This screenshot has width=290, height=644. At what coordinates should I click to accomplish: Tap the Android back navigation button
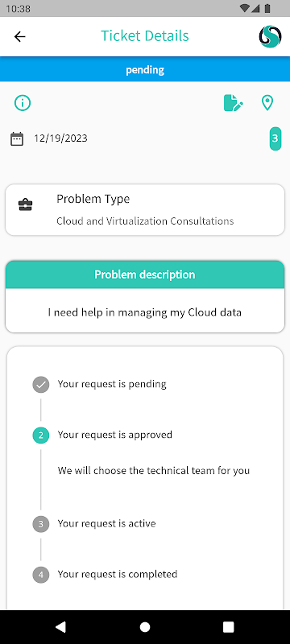click(x=60, y=626)
